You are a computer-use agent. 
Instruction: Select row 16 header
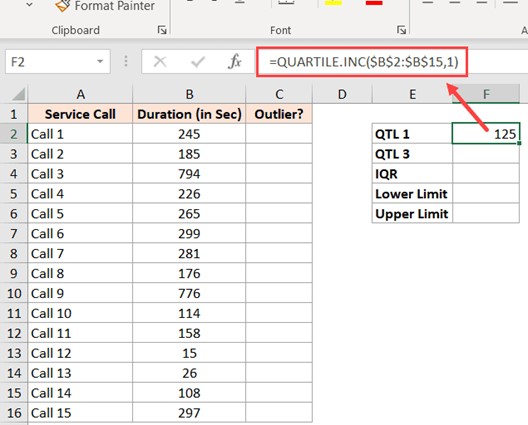click(x=14, y=413)
